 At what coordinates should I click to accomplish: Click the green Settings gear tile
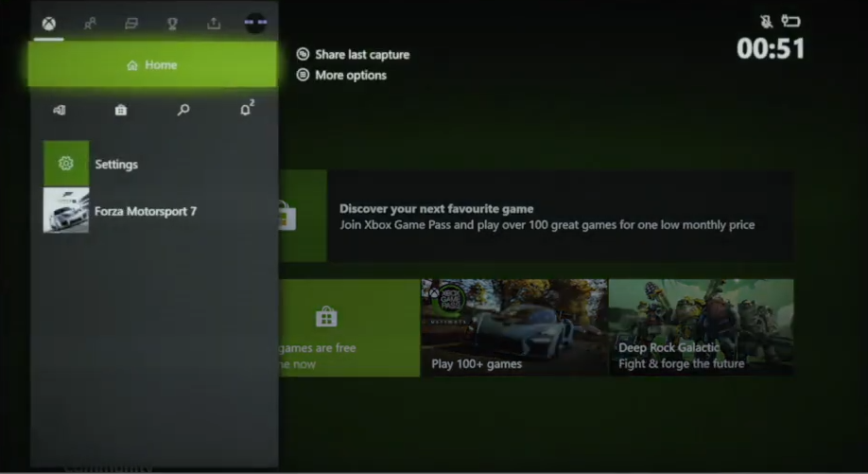pyautogui.click(x=66, y=164)
